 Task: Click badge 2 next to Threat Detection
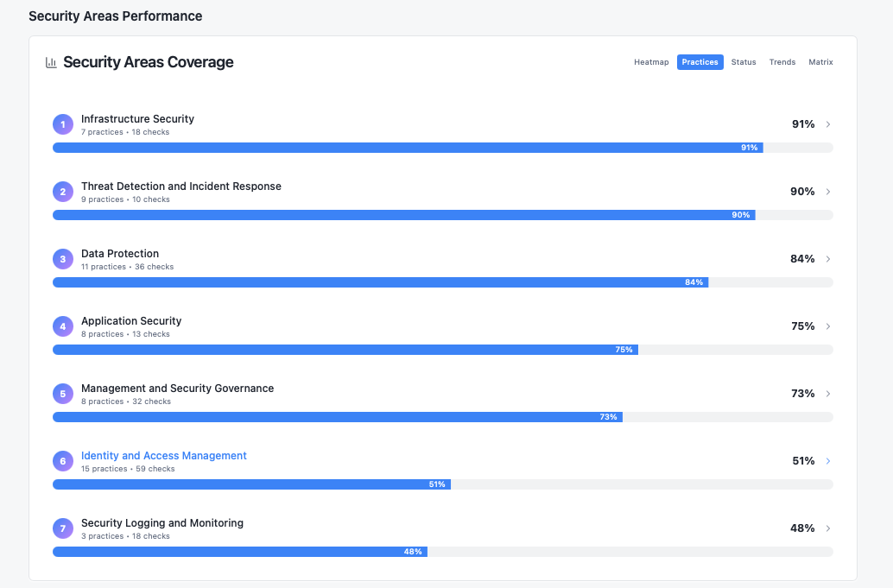click(x=62, y=191)
